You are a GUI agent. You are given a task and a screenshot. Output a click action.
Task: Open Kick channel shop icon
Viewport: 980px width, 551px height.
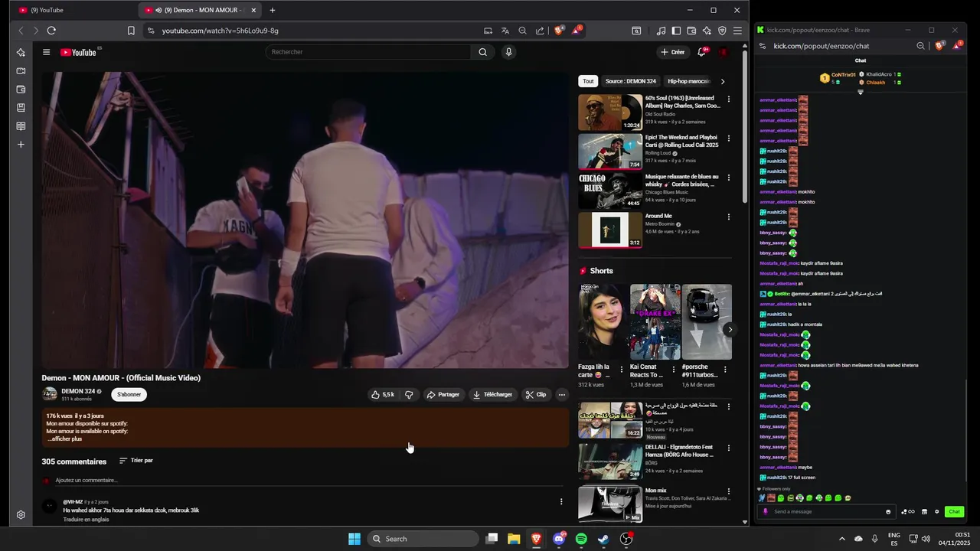[x=924, y=512]
